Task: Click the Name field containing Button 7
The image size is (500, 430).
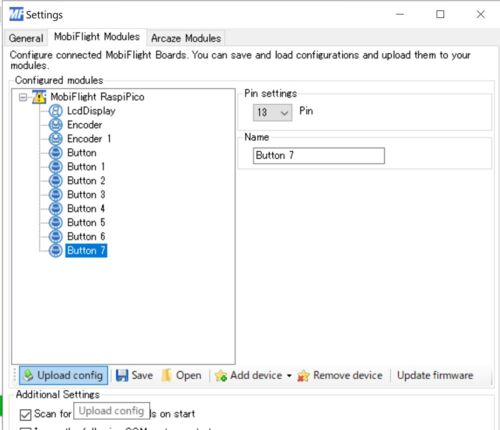Action: click(319, 156)
